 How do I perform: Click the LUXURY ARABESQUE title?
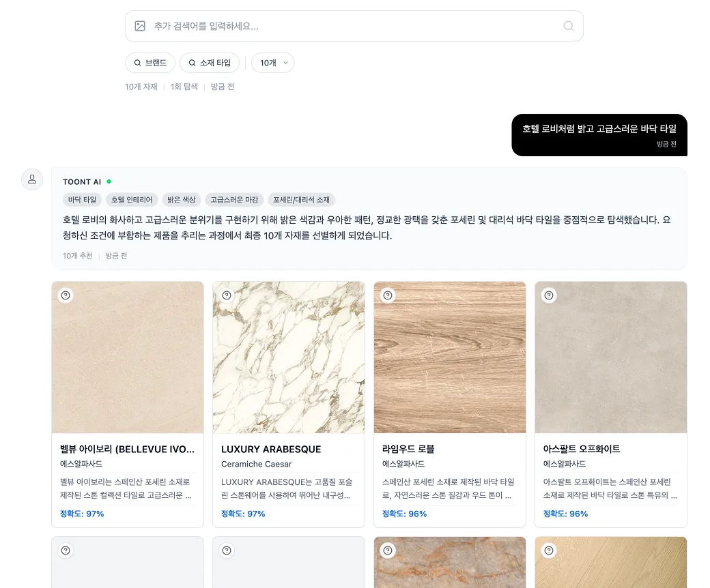[x=271, y=449]
